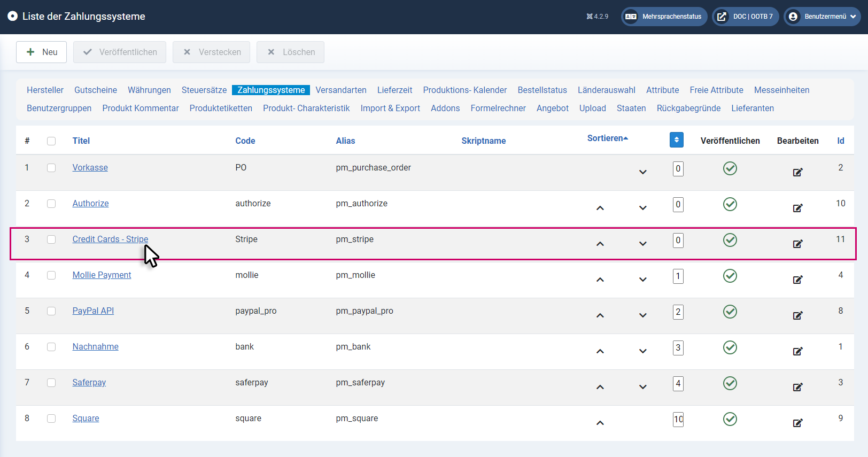Toggle published status of Mollie Payment
868x457 pixels.
[730, 276]
